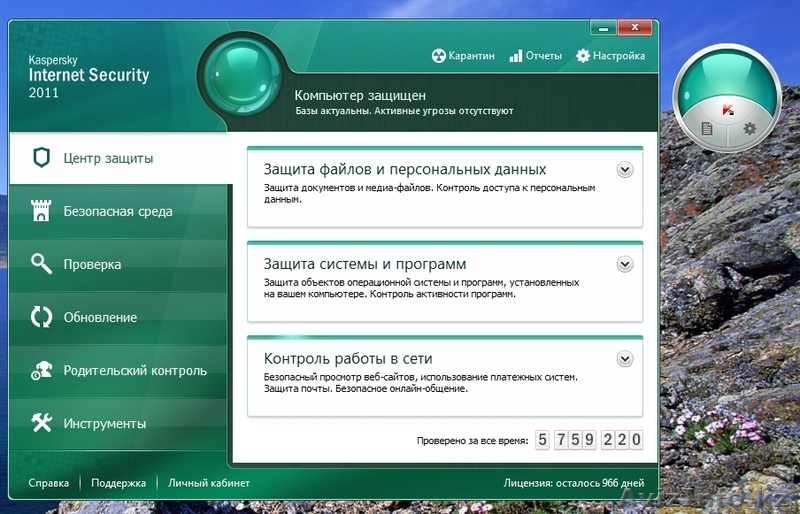Click the gear settings icon in the header
800x514 pixels.
pyautogui.click(x=583, y=56)
